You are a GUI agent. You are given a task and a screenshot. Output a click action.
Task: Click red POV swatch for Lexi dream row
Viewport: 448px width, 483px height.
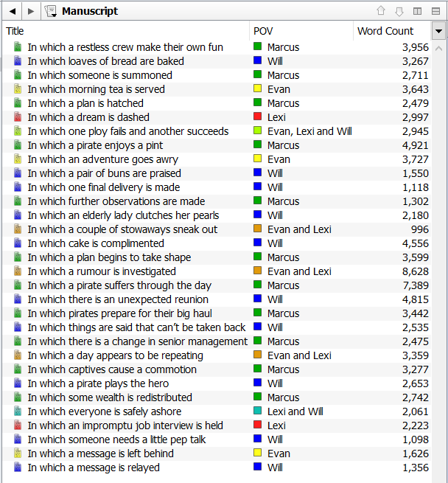tap(258, 117)
